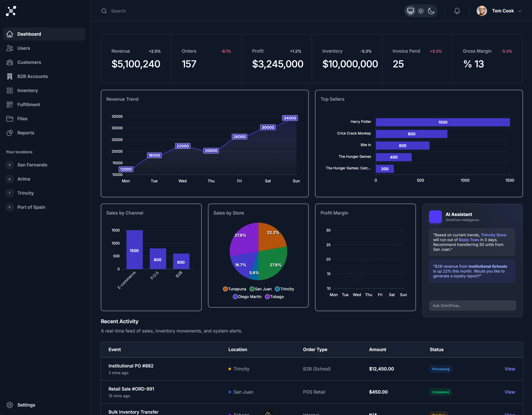Open Inventory via its grid icon
This screenshot has height=415, width=532.
pyautogui.click(x=10, y=90)
